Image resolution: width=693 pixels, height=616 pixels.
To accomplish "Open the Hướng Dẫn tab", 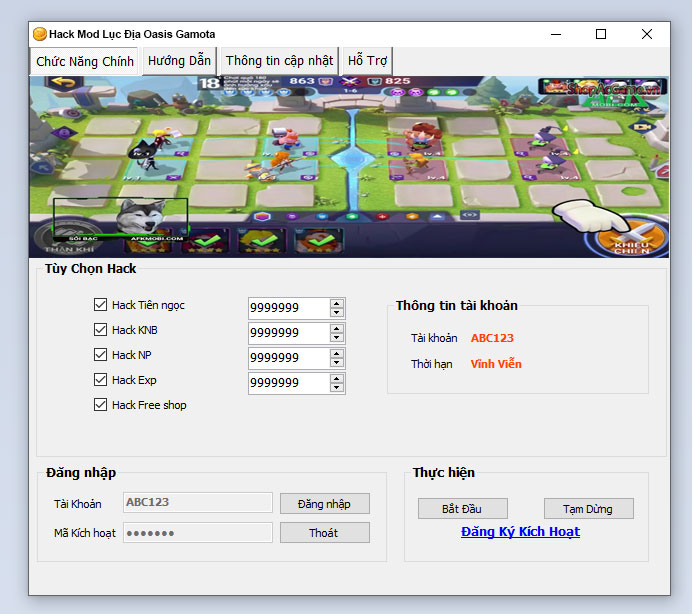I will click(x=179, y=61).
